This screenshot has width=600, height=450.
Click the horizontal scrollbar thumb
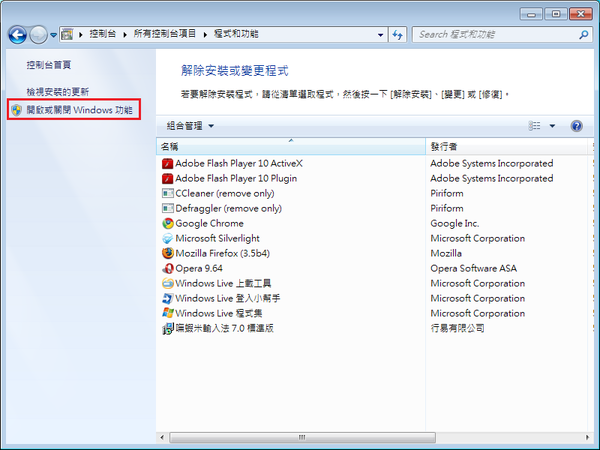(x=302, y=437)
